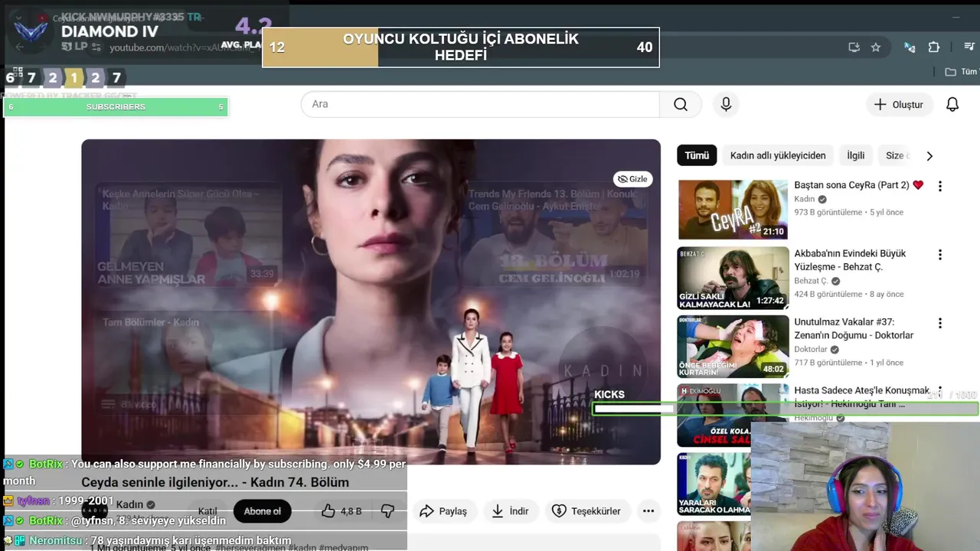Screen dimensions: 980x551
Task: Open options menu for Akbaba'nın Evindeki video
Action: click(940, 255)
